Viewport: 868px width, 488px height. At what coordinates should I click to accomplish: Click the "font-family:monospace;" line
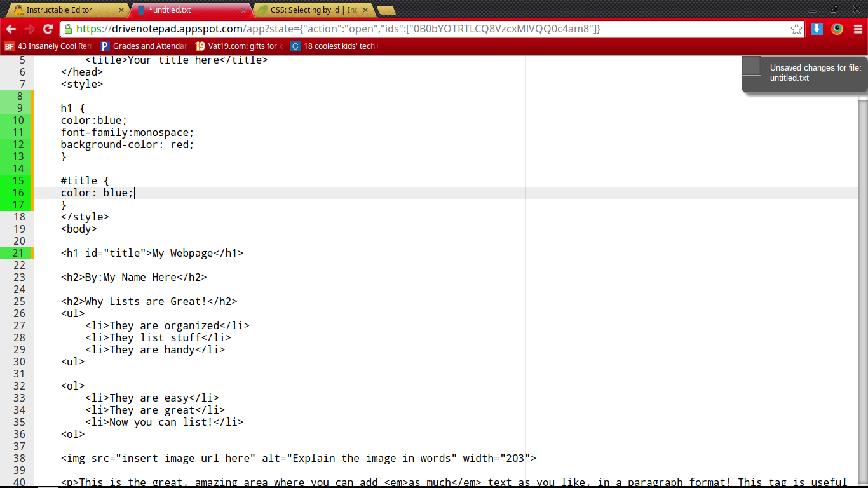(128, 133)
